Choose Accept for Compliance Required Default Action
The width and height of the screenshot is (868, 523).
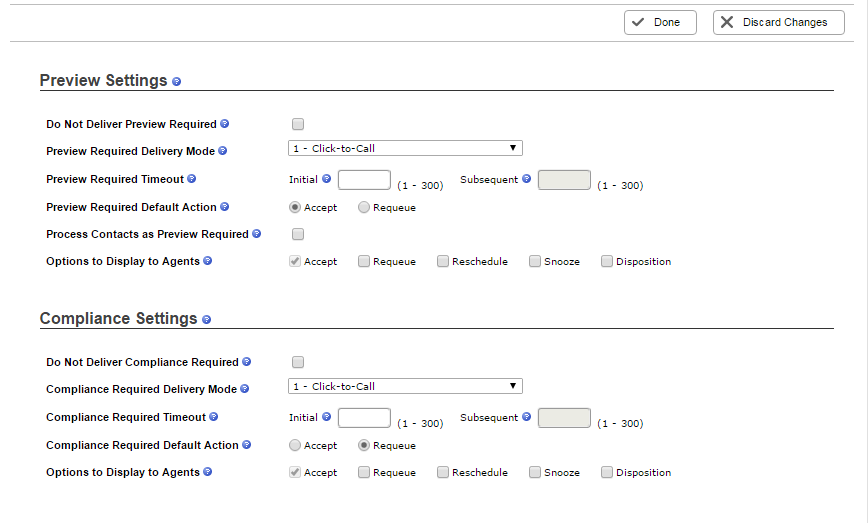(295, 445)
